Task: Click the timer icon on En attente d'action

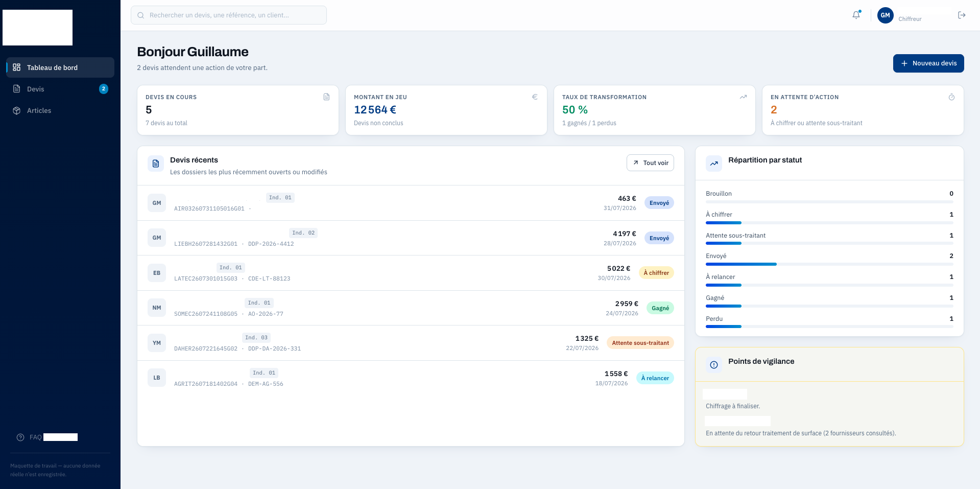Action: click(x=951, y=97)
